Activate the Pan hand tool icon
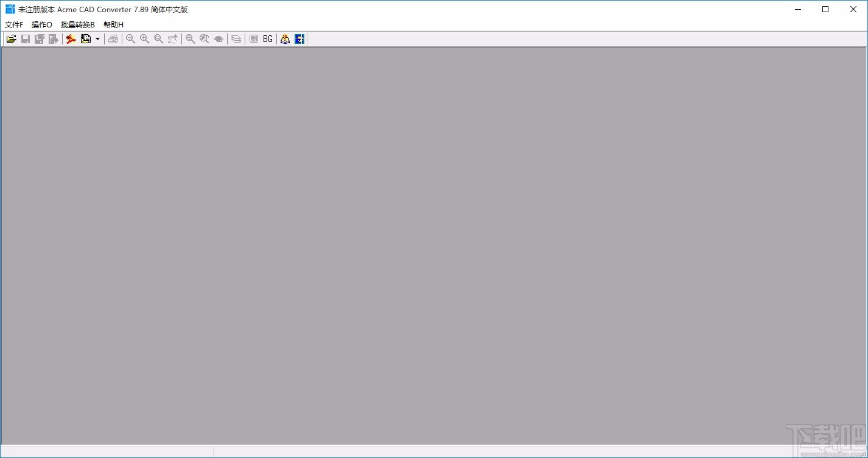This screenshot has width=868, height=458. (172, 38)
